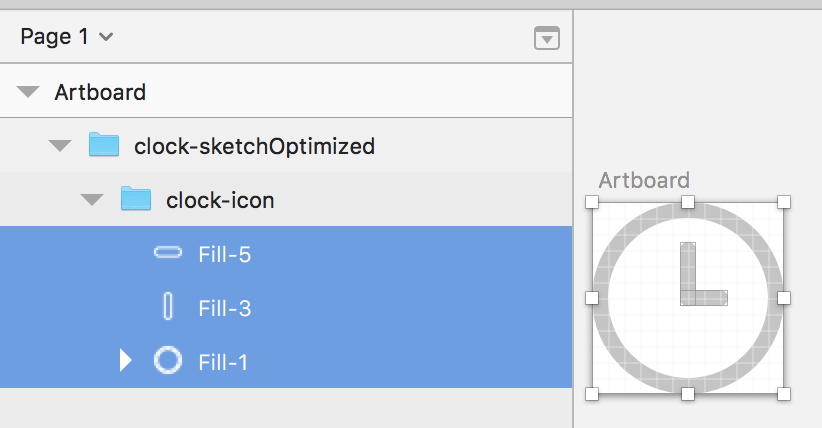Click the Fill-3 vertical shape thumbnail icon
The height and width of the screenshot is (428, 822).
168,307
